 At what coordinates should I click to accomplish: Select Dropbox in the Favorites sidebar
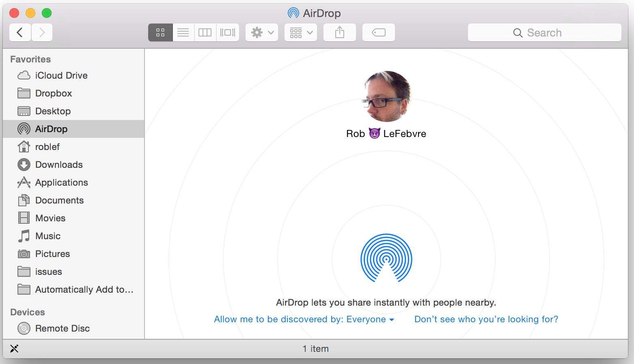[53, 93]
